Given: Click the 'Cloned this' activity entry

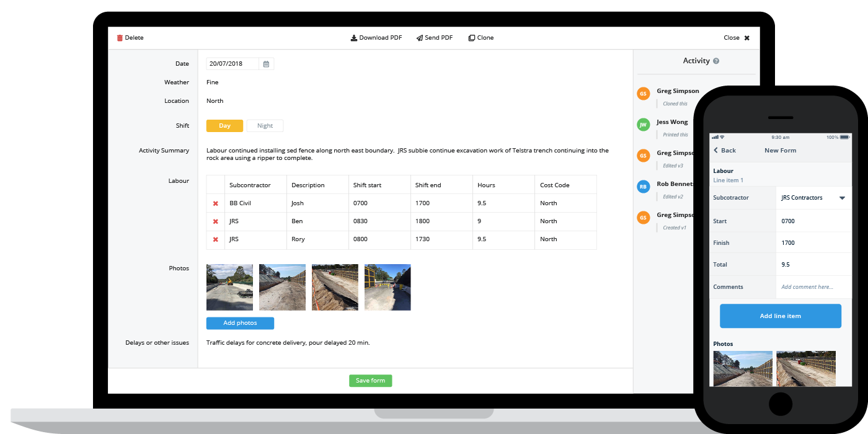Looking at the screenshot, I should [x=675, y=104].
